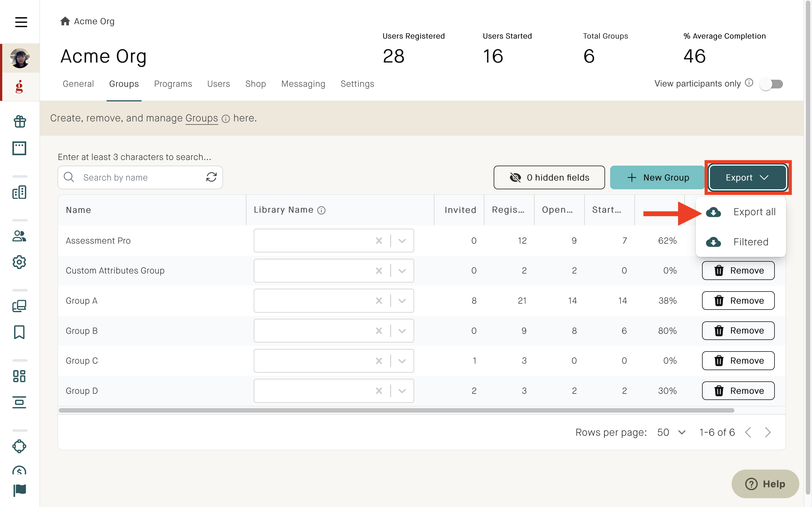
Task: Switch to the Programs tab
Action: tap(173, 84)
